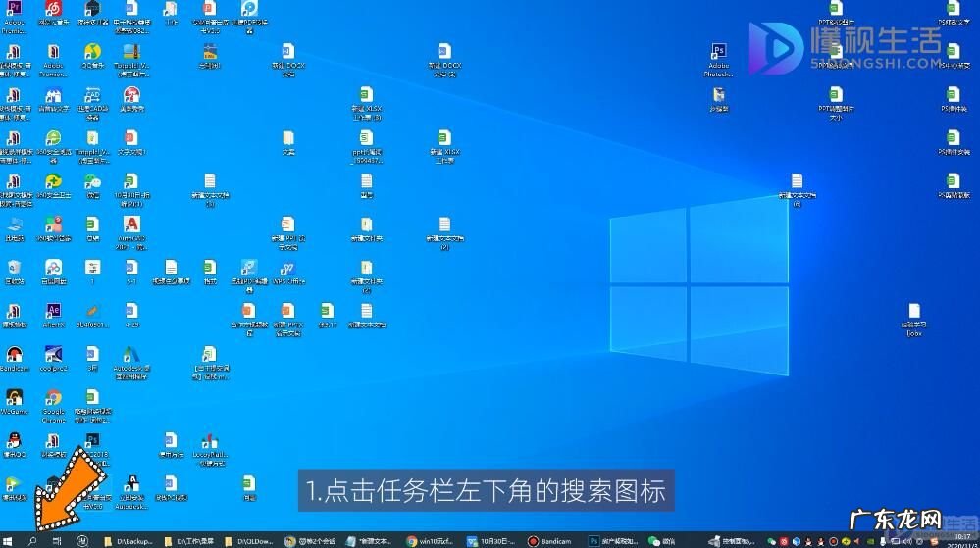This screenshot has height=548, width=980.
Task: Select the red NetEase Cloud Music icon
Action: click(x=53, y=14)
